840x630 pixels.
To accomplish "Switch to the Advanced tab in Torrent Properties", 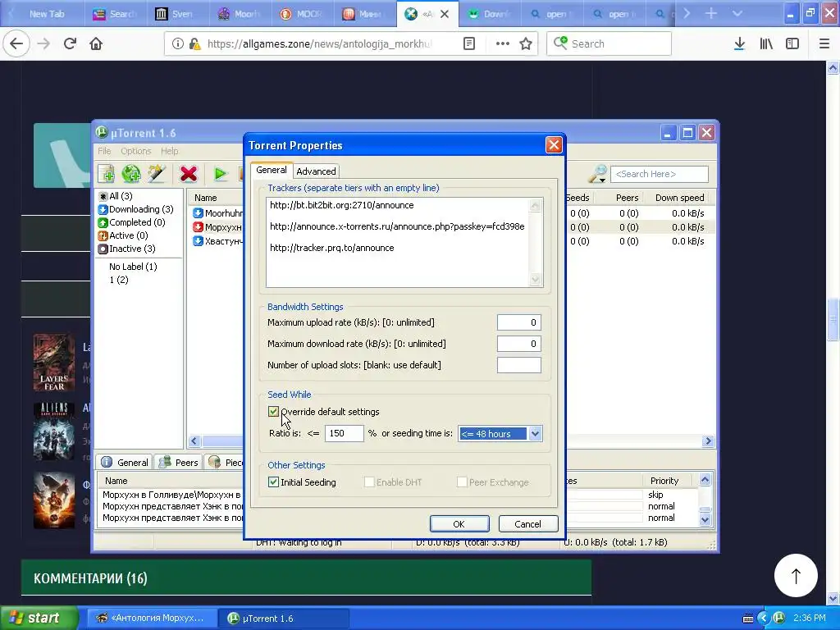I will tap(316, 171).
